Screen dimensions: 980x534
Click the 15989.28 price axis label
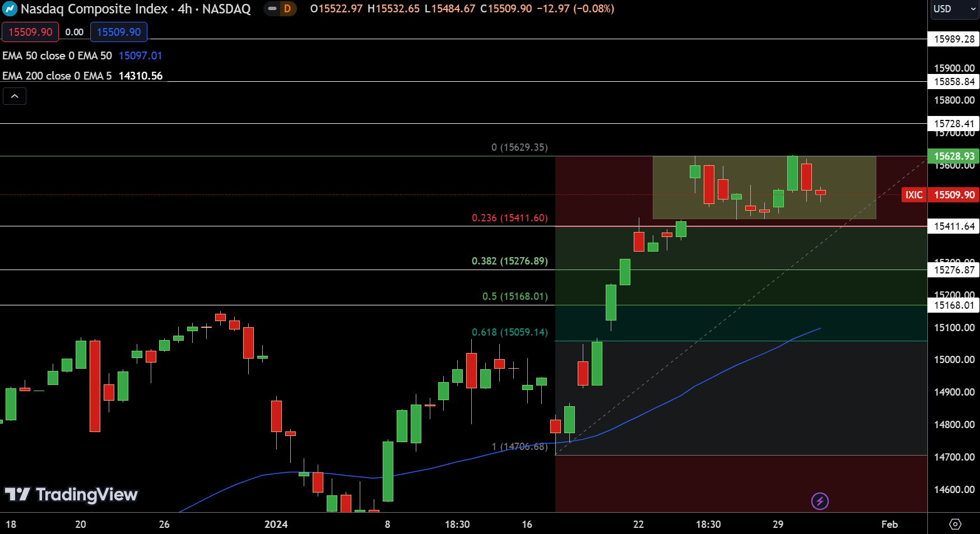coord(954,39)
